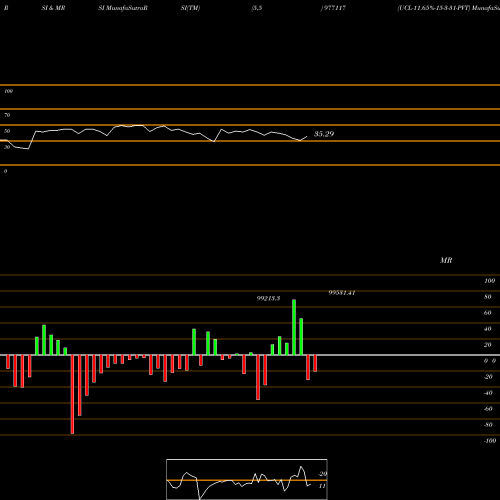The height and width of the screenshot is (500, 500).
Task: Click the MR panel title label
Action: [x=446, y=260]
